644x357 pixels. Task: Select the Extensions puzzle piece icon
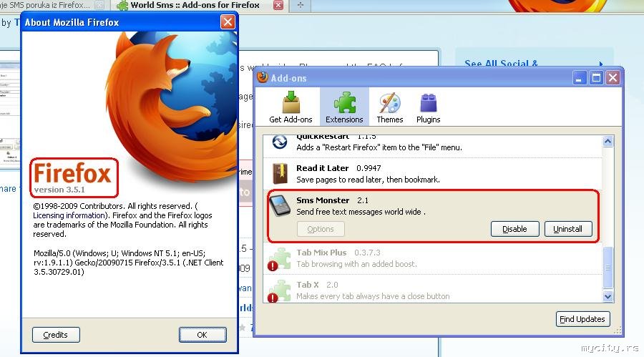click(345, 102)
